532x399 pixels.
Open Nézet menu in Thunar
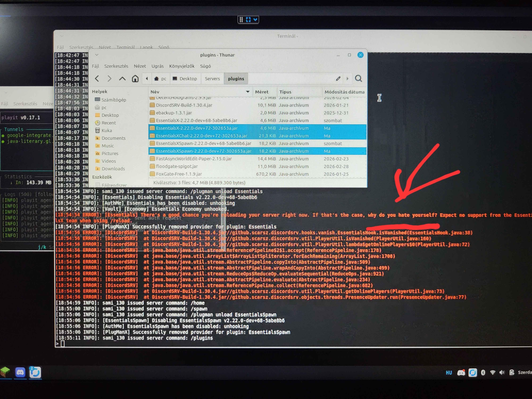[140, 66]
